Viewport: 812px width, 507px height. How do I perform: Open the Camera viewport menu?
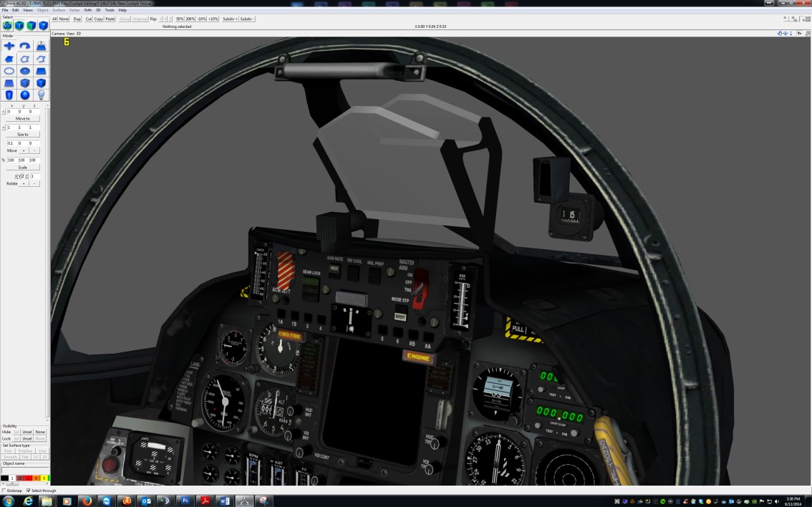tap(58, 34)
